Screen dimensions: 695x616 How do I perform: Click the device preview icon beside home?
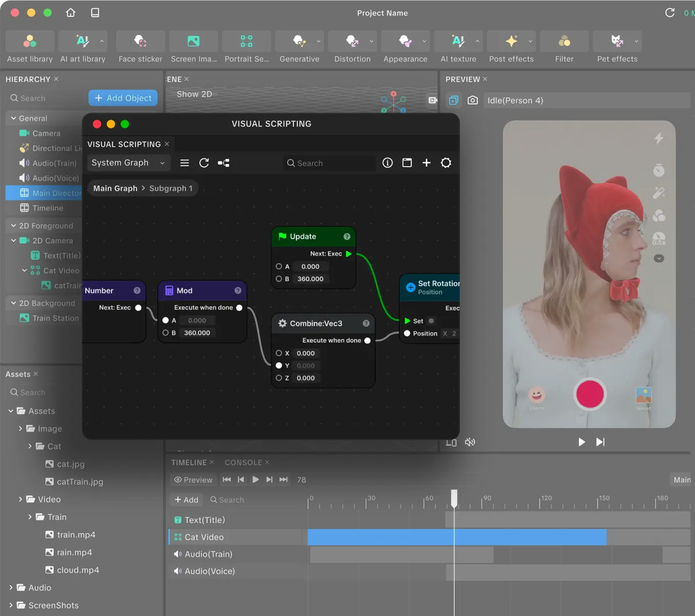tap(95, 13)
